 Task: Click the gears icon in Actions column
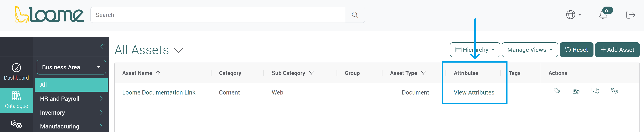(x=614, y=91)
